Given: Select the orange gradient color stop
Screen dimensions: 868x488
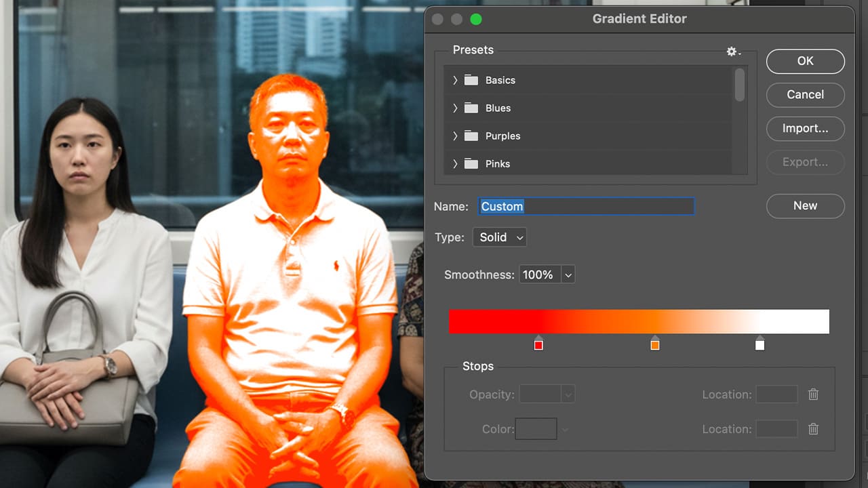Looking at the screenshot, I should click(x=654, y=344).
